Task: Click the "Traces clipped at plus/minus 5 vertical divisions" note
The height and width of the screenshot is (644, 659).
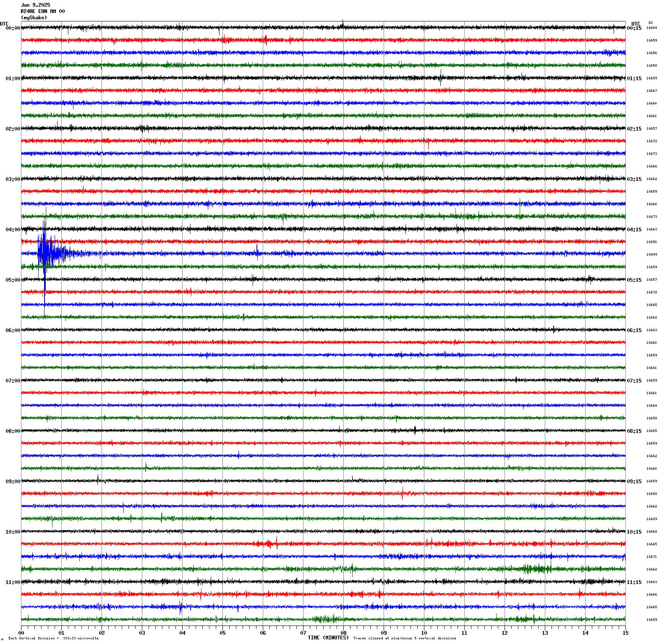Action: (x=405, y=638)
